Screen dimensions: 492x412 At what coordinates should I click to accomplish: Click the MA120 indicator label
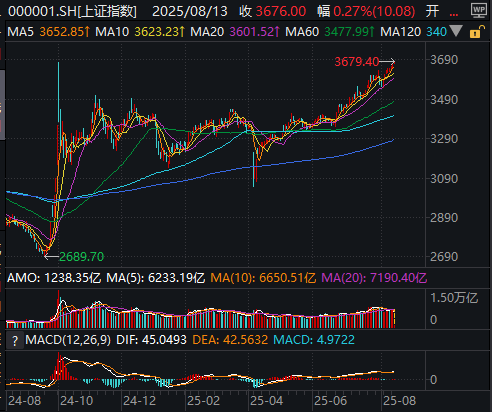(401, 32)
